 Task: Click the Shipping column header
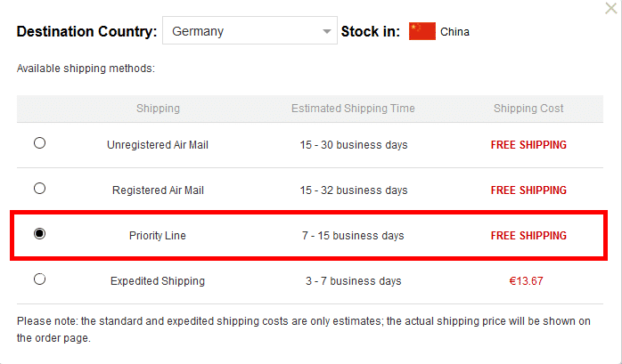point(158,109)
